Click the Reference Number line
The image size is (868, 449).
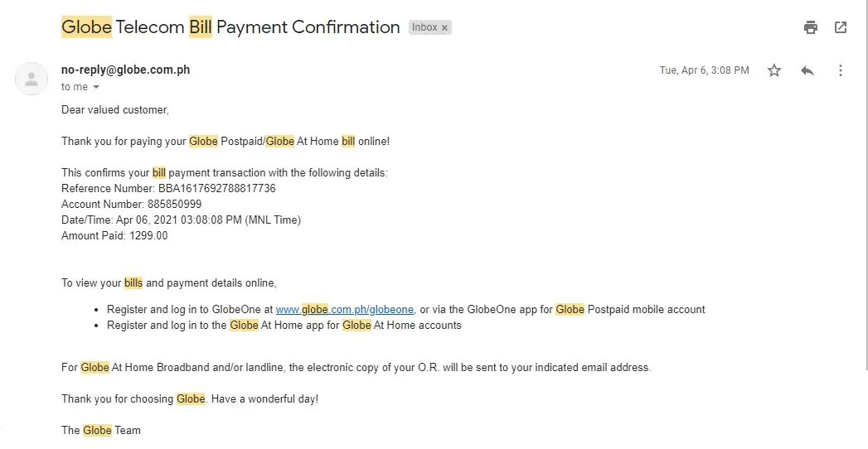click(x=168, y=188)
